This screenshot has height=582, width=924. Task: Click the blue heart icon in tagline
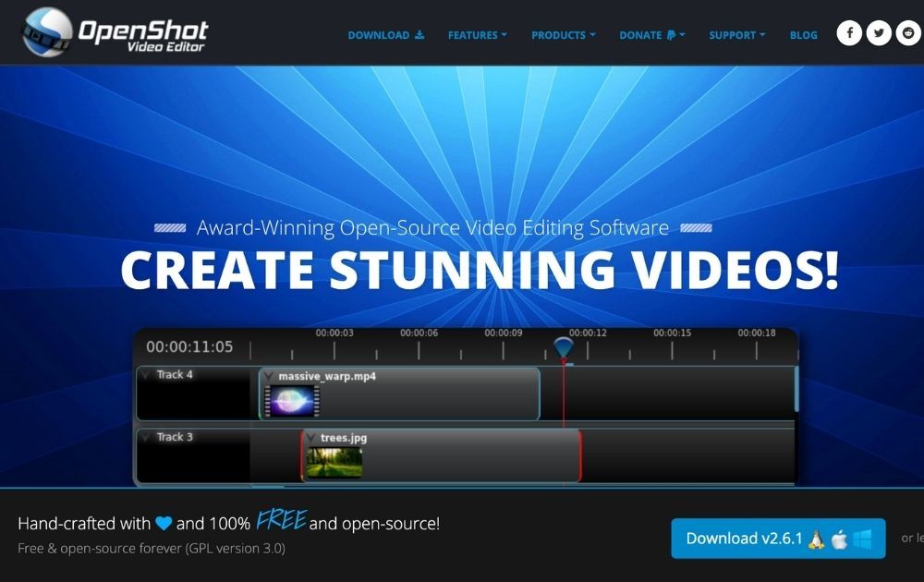(x=164, y=523)
